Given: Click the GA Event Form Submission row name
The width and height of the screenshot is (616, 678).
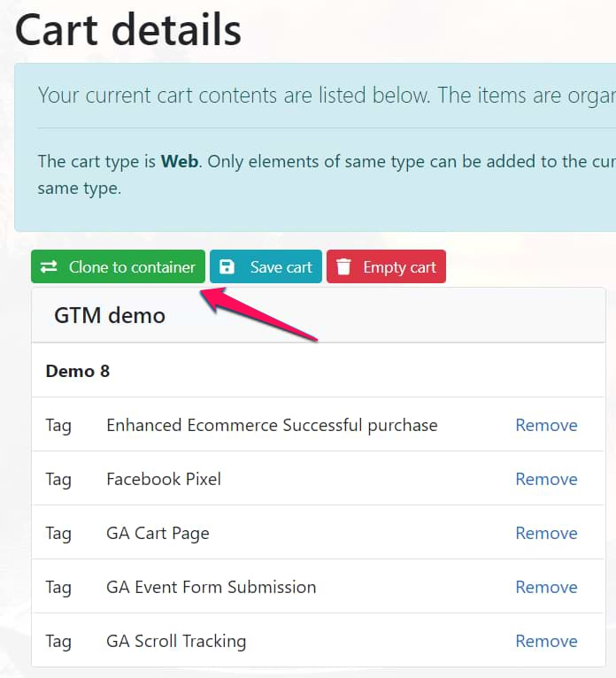Looking at the screenshot, I should point(211,587).
